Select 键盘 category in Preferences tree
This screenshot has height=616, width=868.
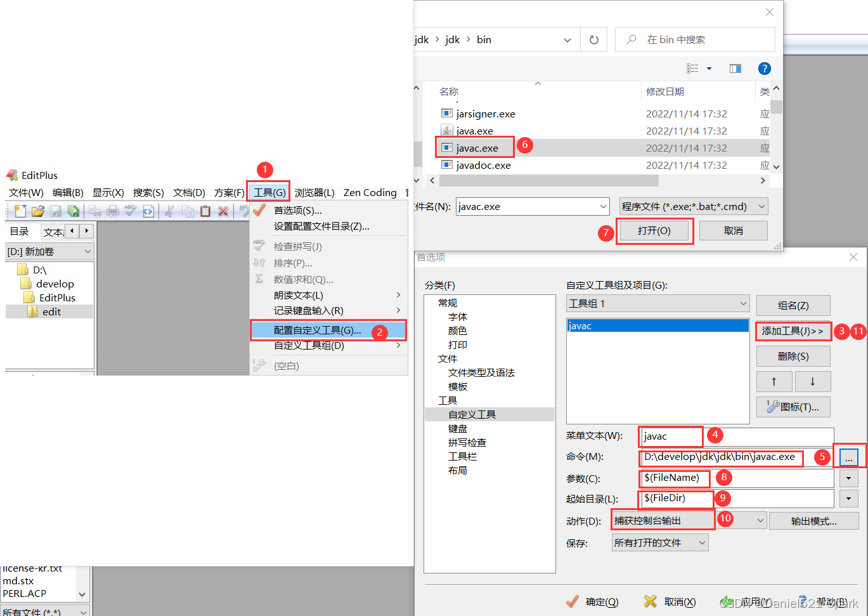coord(458,428)
